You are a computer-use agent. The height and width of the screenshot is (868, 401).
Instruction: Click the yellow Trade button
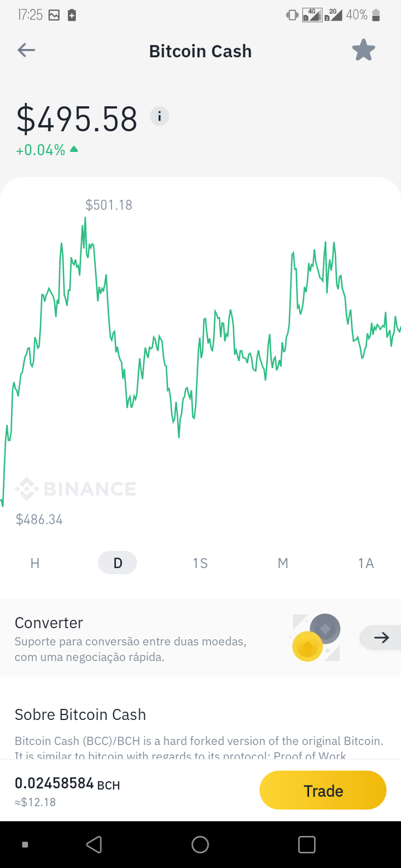coord(323,791)
